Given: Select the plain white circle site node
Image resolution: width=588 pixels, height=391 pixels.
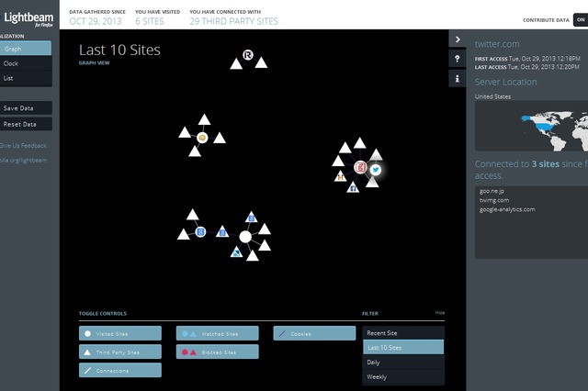Looking at the screenshot, I should 245,237.
